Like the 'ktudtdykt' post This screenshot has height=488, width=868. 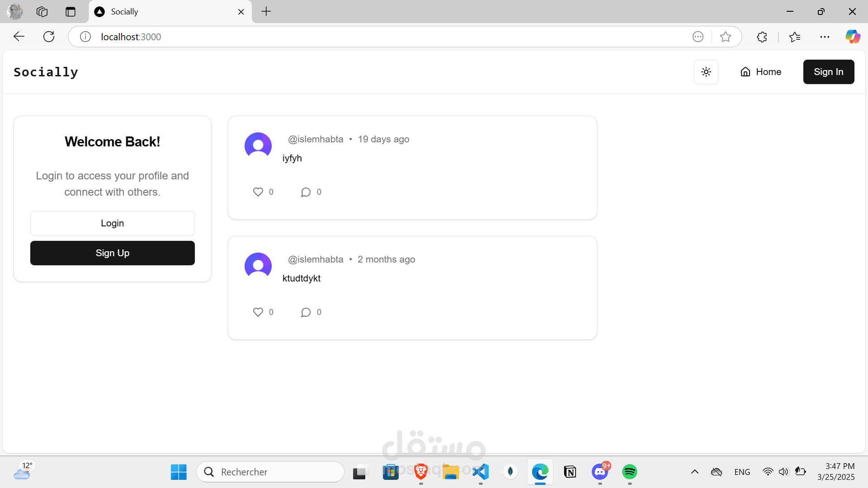click(258, 312)
